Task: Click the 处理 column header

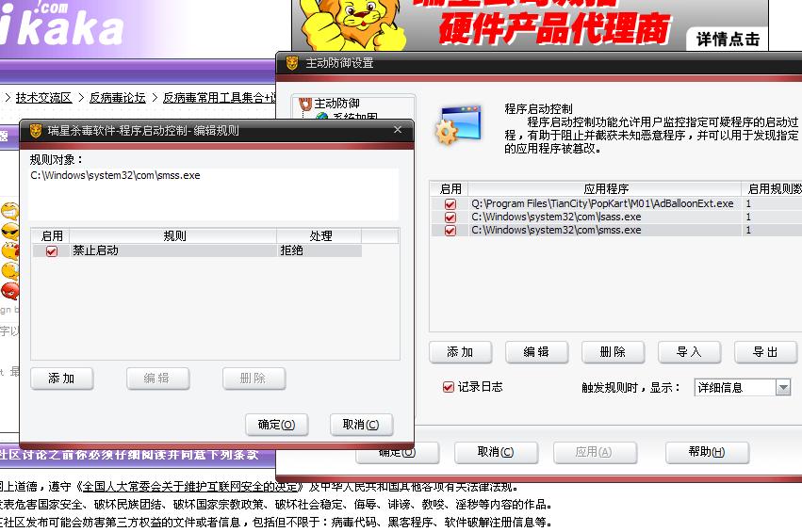Action: [320, 236]
